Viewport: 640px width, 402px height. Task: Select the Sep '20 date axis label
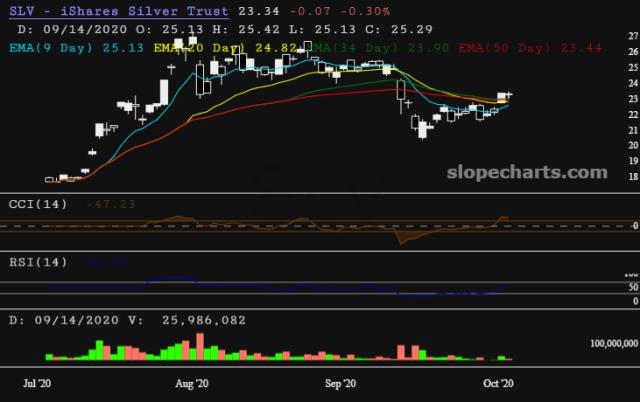click(x=341, y=382)
